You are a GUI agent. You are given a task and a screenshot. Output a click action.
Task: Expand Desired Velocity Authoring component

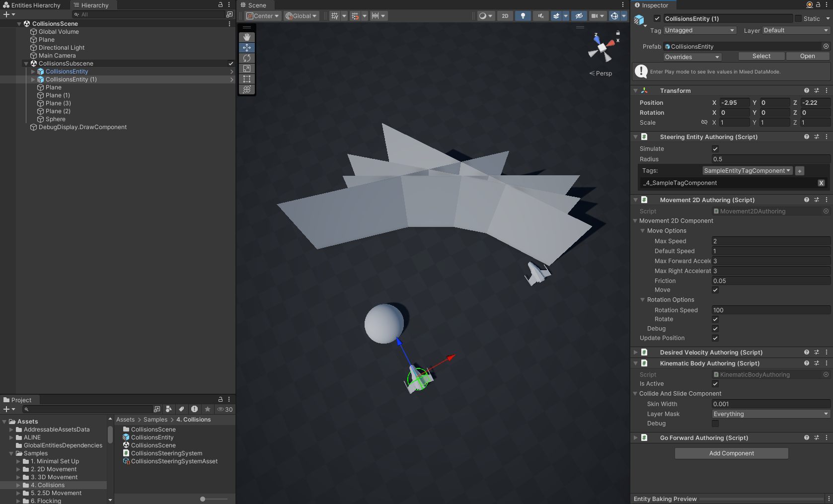point(635,353)
